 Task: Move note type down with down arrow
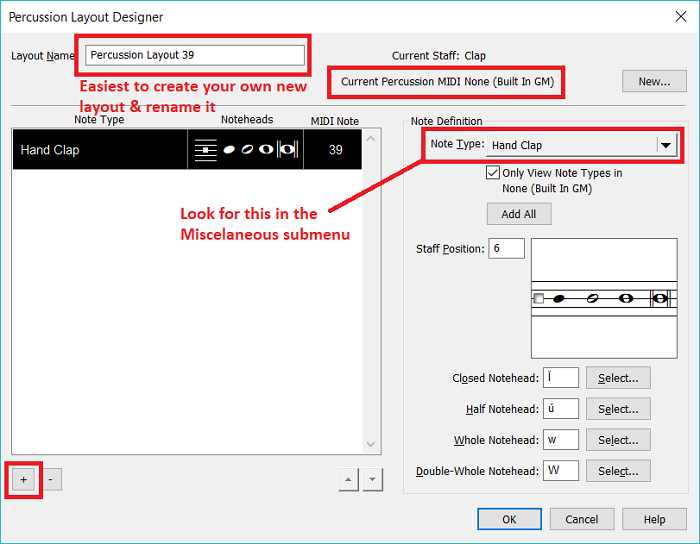point(372,480)
